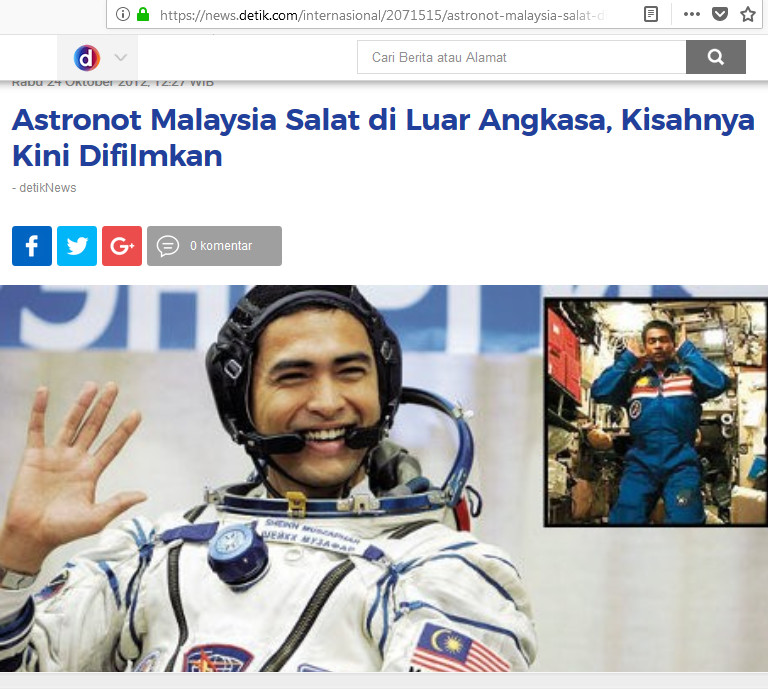Save page to Pocket icon
Viewport: 768px width, 689px height.
tap(720, 14)
